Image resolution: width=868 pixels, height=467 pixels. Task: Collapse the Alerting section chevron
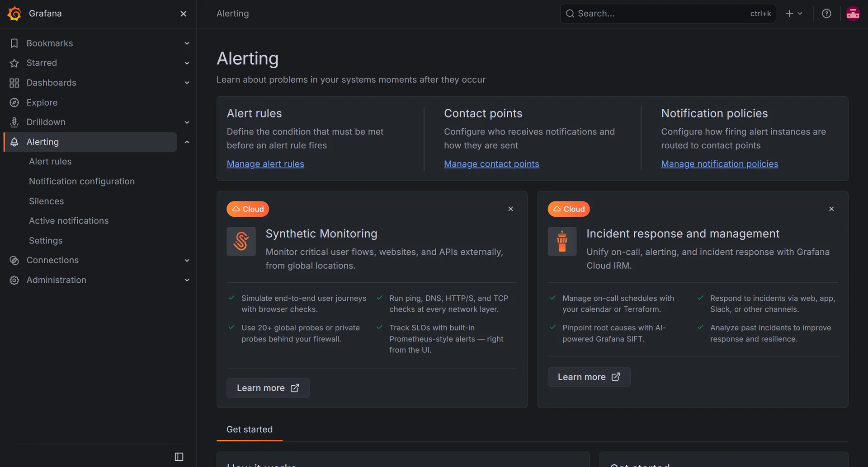pos(187,142)
